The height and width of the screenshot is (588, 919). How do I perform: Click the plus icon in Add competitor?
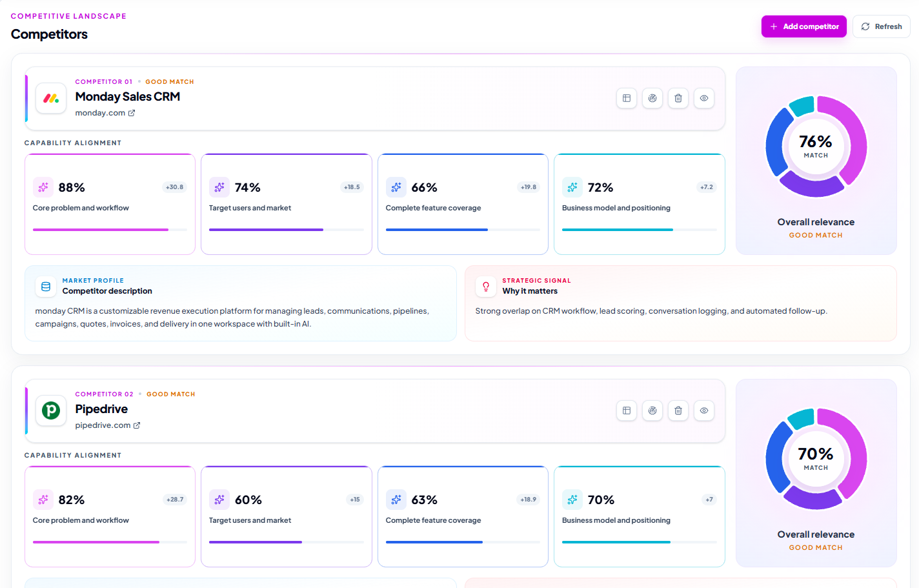pos(774,26)
